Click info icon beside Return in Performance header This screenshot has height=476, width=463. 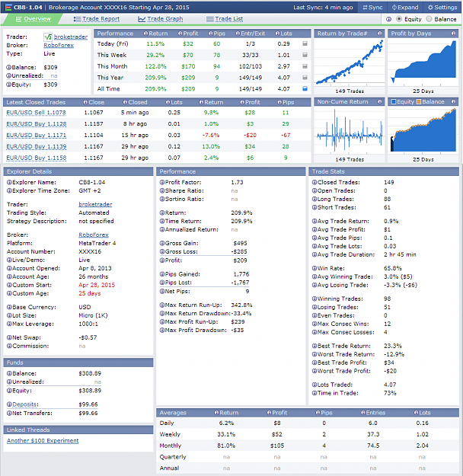coord(145,34)
